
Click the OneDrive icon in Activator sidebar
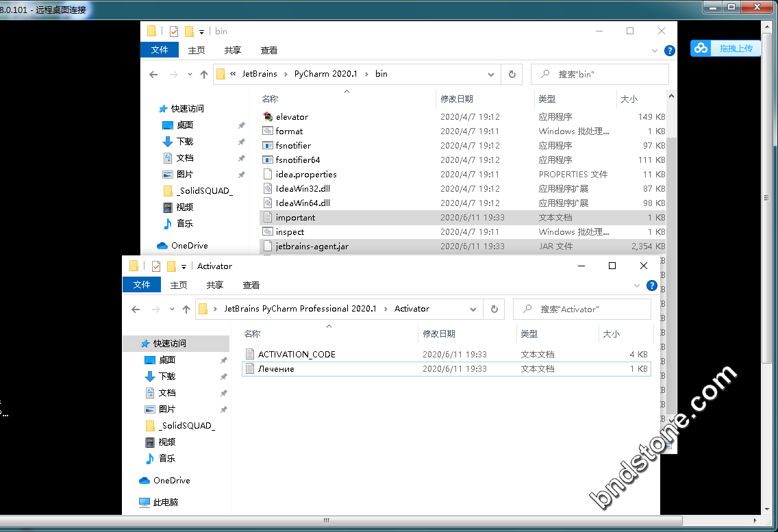click(145, 481)
